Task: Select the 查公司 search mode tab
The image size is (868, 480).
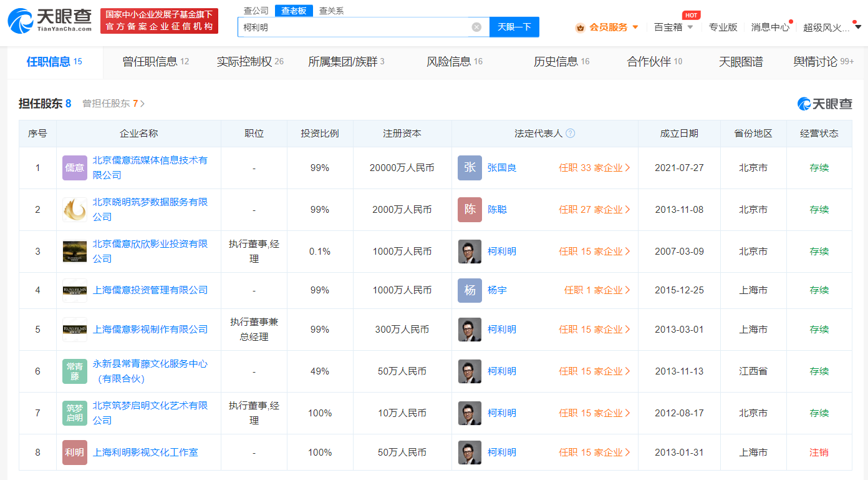Action: [x=256, y=11]
